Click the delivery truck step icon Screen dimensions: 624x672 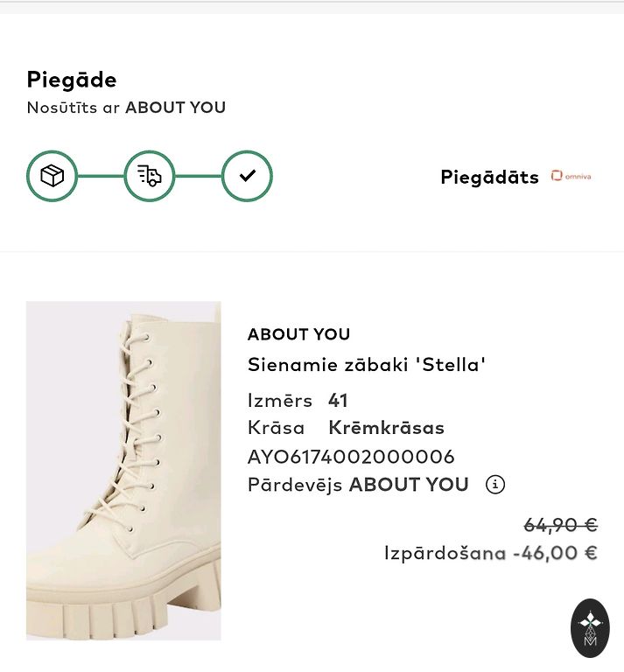(x=150, y=176)
